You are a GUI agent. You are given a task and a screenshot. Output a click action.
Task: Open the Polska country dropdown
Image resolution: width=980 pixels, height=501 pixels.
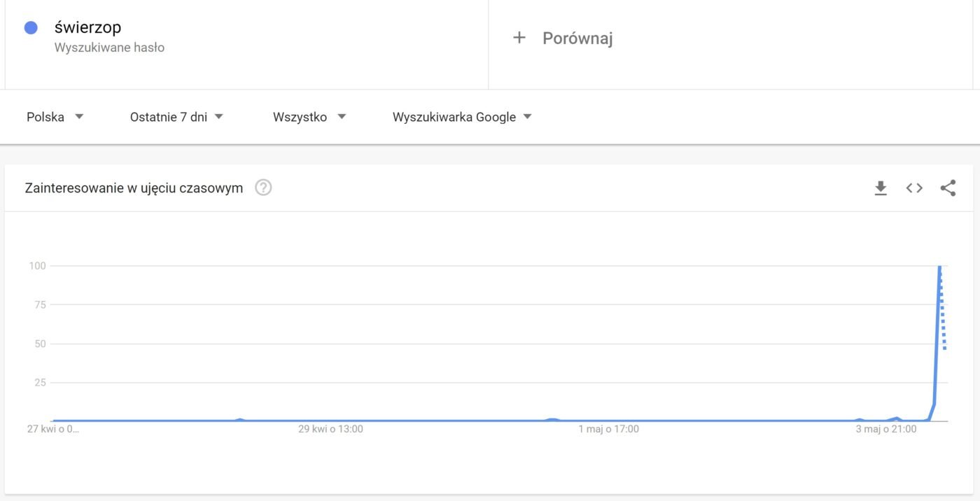click(x=55, y=117)
